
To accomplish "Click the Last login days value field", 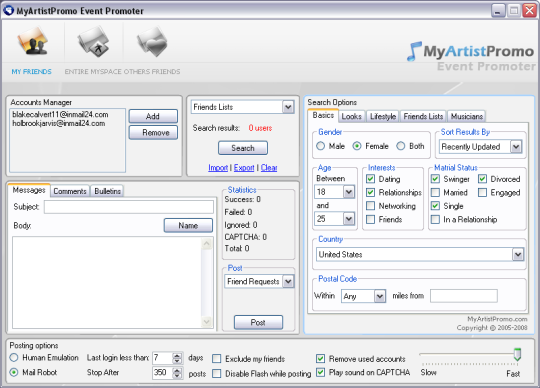I will click(x=163, y=358).
